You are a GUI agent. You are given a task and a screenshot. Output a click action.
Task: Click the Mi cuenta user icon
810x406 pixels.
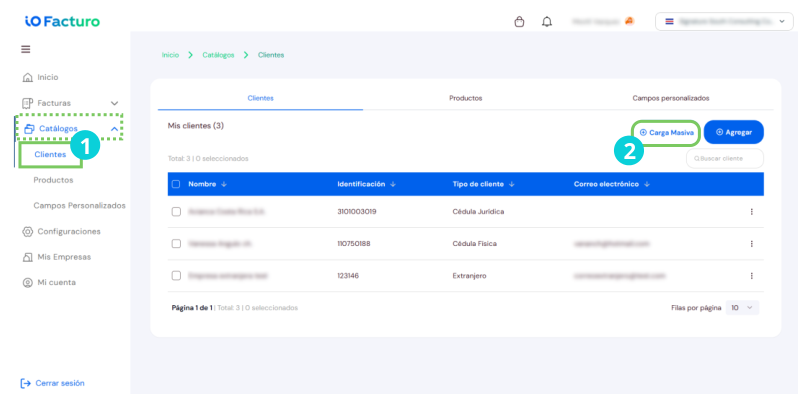tap(27, 283)
